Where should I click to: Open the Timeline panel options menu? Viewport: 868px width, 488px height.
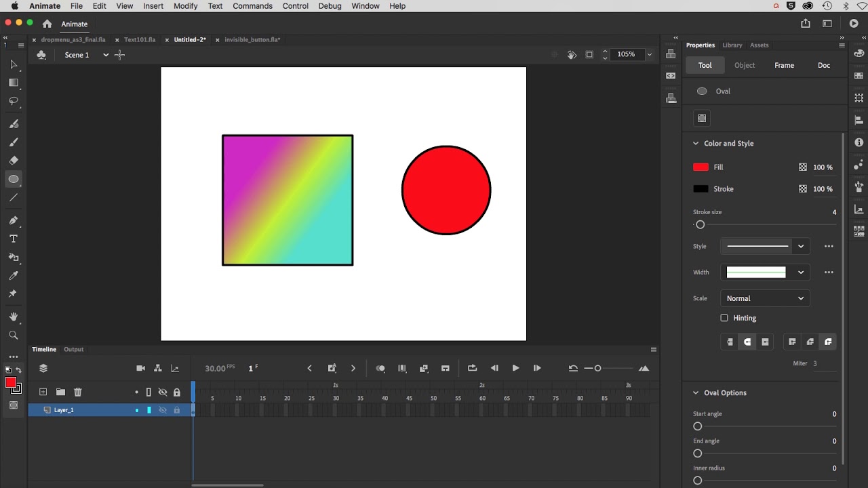tap(654, 350)
